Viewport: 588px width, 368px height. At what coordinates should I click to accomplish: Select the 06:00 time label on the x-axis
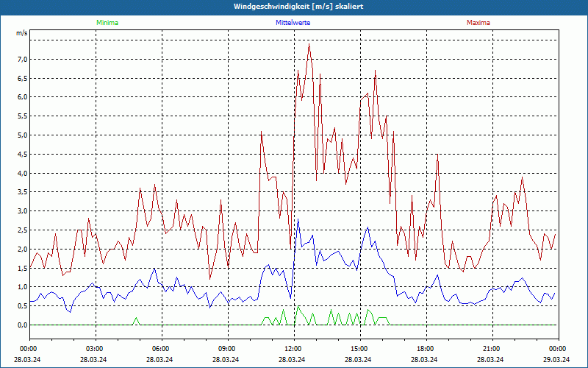[161, 349]
